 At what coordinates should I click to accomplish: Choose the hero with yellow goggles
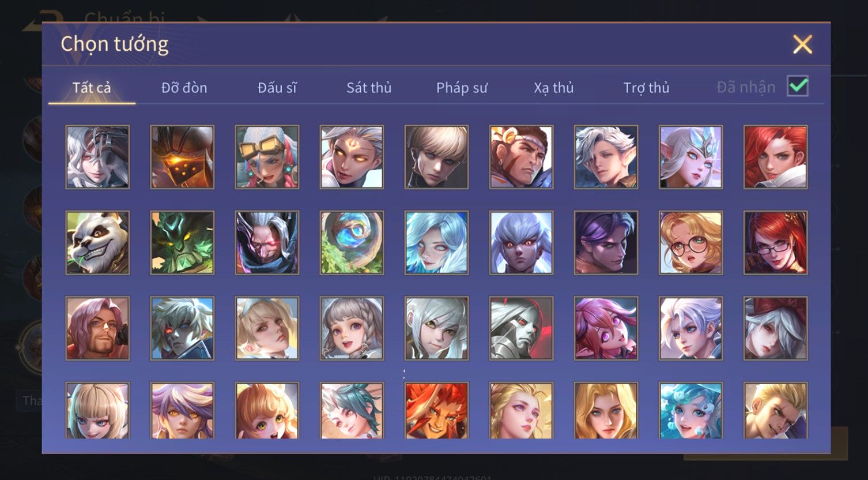[267, 157]
